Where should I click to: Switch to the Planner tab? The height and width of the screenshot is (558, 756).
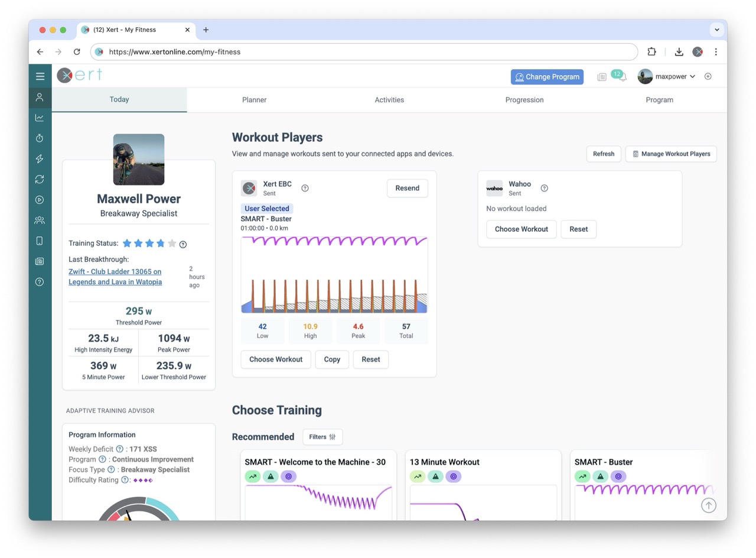254,100
